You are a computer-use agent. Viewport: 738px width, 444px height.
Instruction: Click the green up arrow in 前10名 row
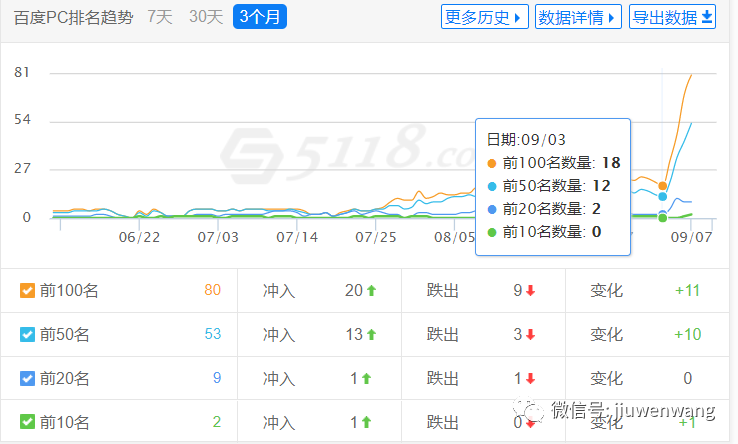point(366,423)
